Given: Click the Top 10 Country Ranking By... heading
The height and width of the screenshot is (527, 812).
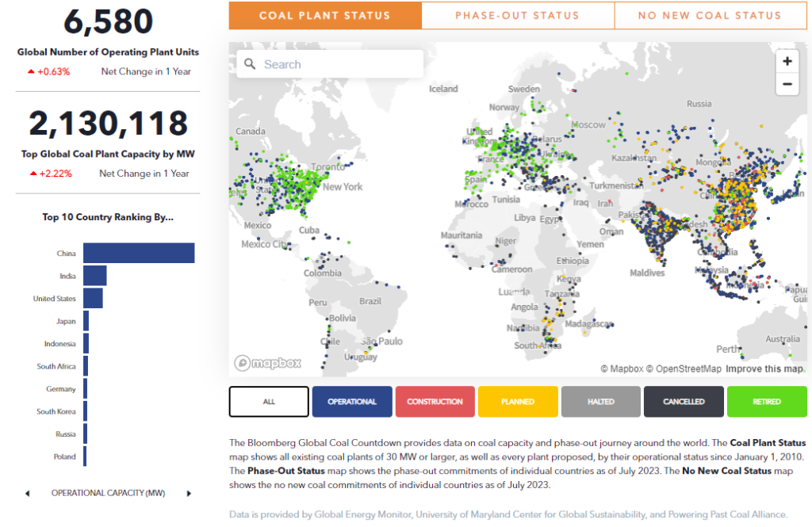Looking at the screenshot, I should (x=108, y=217).
